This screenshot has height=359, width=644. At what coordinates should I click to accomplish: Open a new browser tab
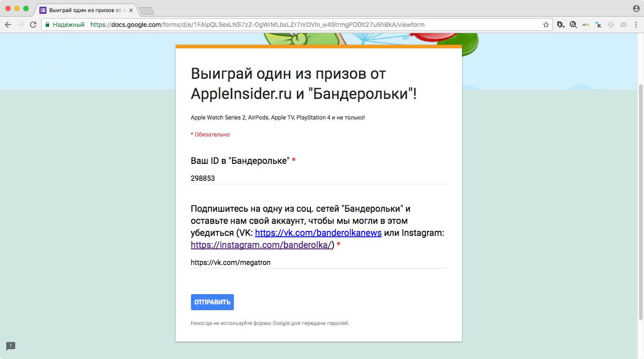(x=146, y=10)
